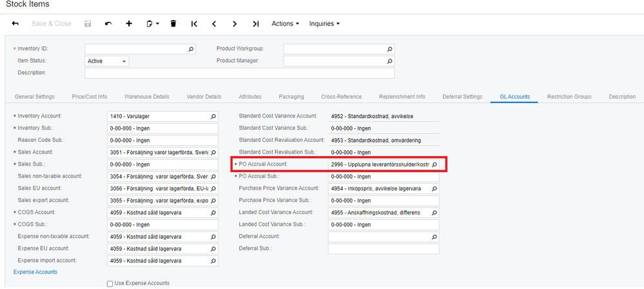Image resolution: width=644 pixels, height=289 pixels.
Task: Open Expense import account lookup magnifier
Action: coord(213,261)
